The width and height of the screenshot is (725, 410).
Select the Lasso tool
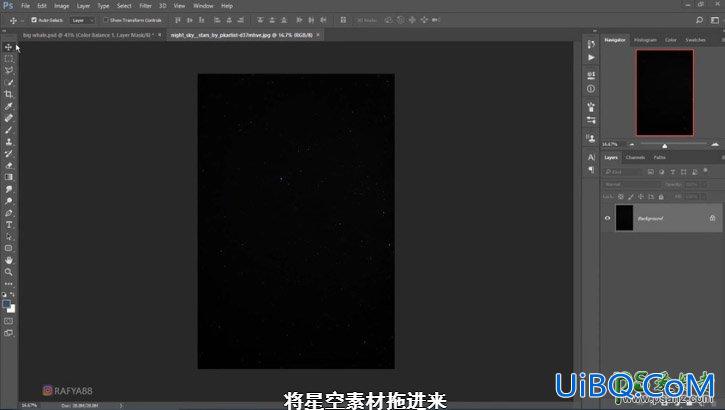(x=8, y=71)
